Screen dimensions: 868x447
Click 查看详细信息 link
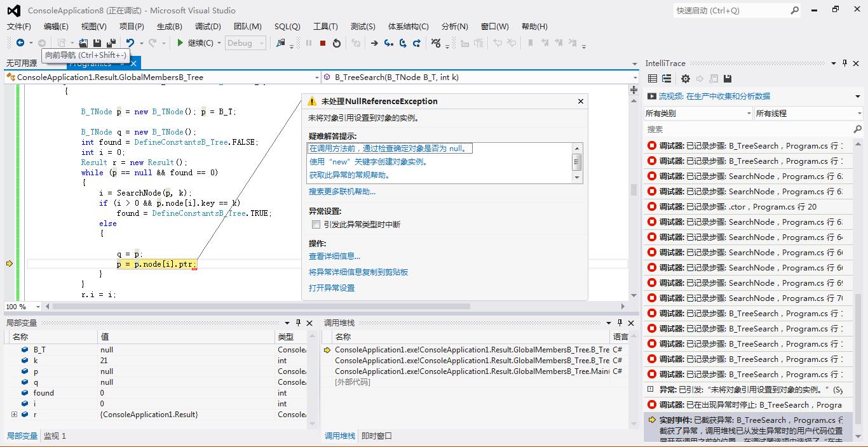334,256
